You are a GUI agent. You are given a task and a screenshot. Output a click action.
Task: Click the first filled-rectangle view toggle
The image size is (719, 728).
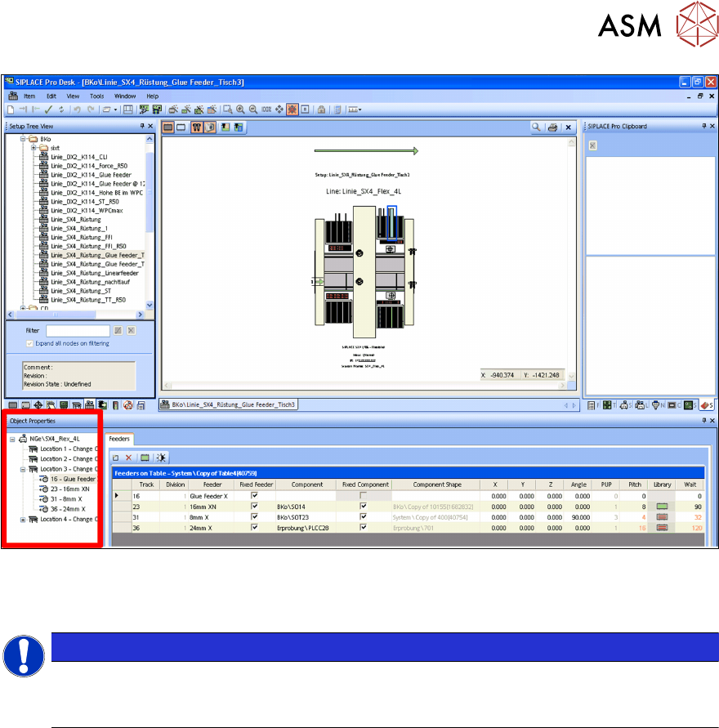[168, 127]
